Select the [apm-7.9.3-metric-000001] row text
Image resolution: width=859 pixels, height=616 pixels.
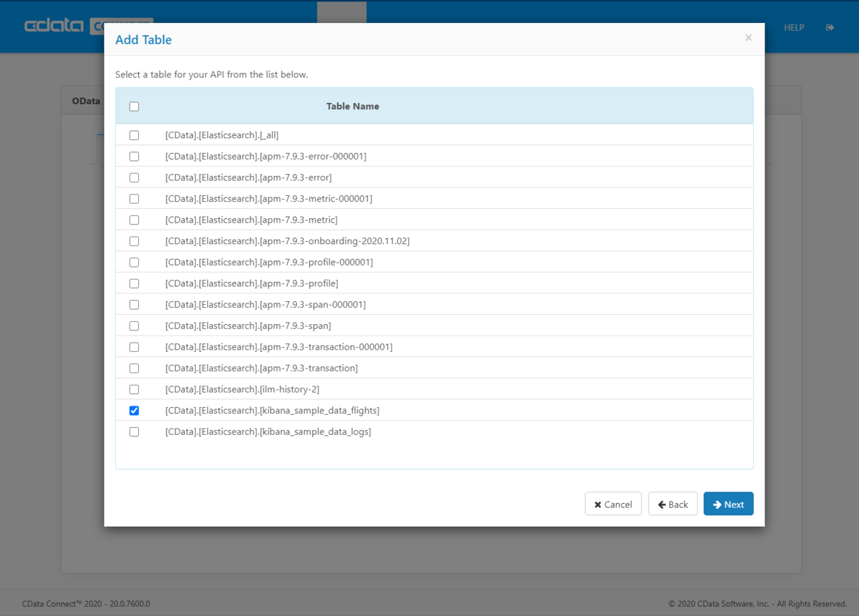click(x=268, y=199)
